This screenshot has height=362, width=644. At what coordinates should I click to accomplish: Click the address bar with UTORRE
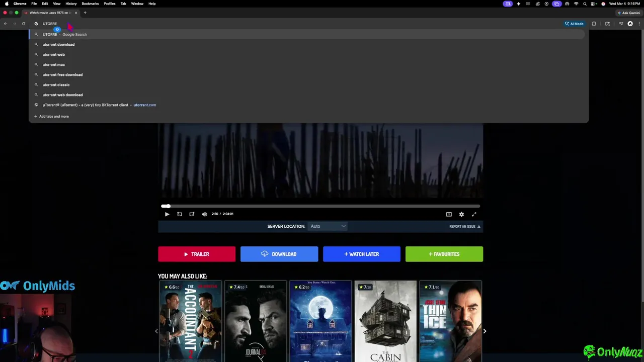click(297, 24)
